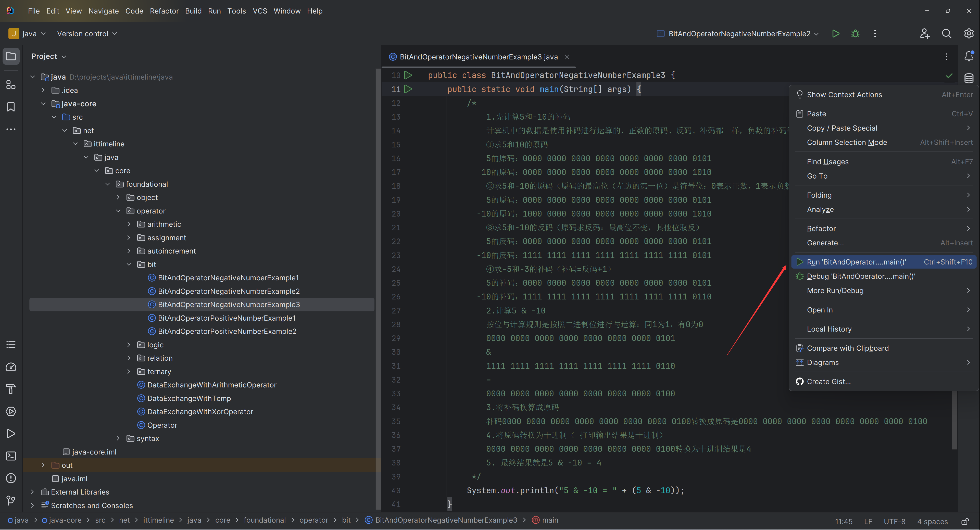Image resolution: width=980 pixels, height=530 pixels.
Task: Click the Debug bug icon in the top toolbar
Action: [x=855, y=33]
